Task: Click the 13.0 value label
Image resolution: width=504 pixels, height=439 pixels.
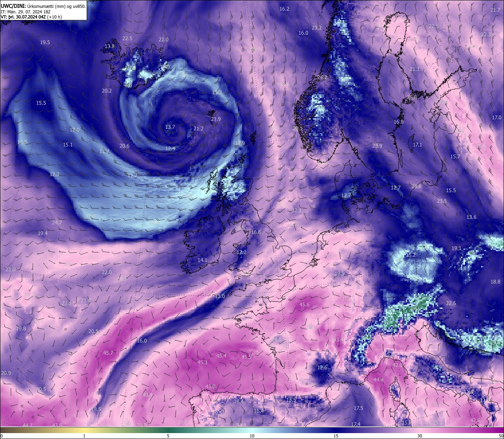Action: (220, 296)
